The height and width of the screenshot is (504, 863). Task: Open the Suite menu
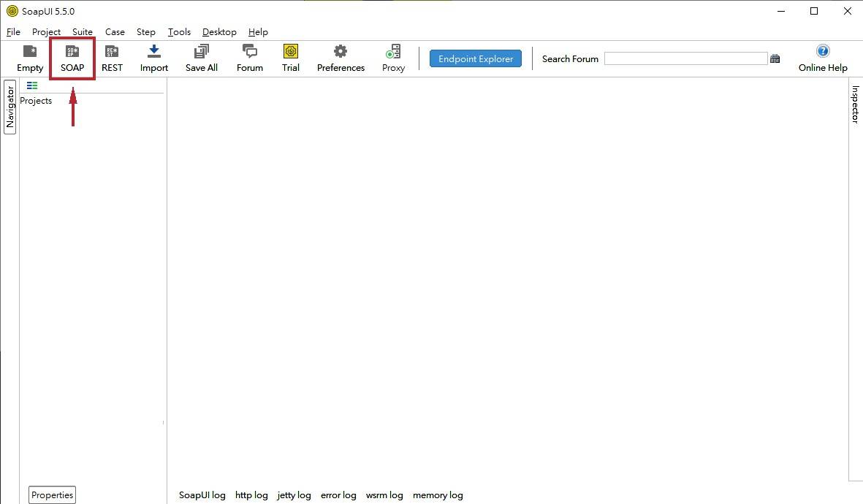pyautogui.click(x=83, y=32)
